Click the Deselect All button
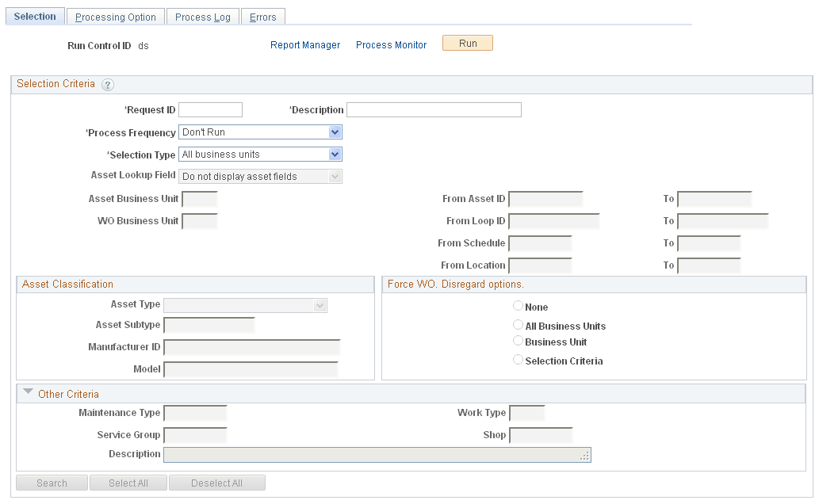Image resolution: width=819 pixels, height=504 pixels. pyautogui.click(x=216, y=483)
